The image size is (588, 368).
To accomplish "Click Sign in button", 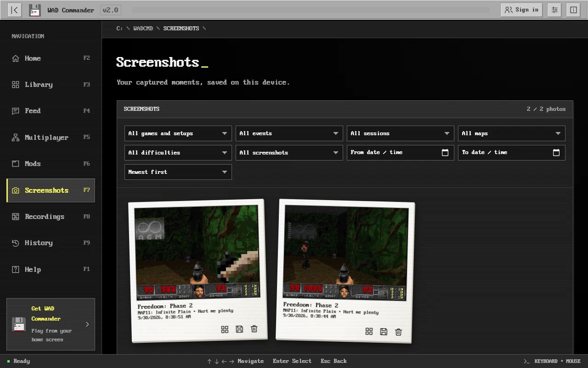I will pos(521,10).
